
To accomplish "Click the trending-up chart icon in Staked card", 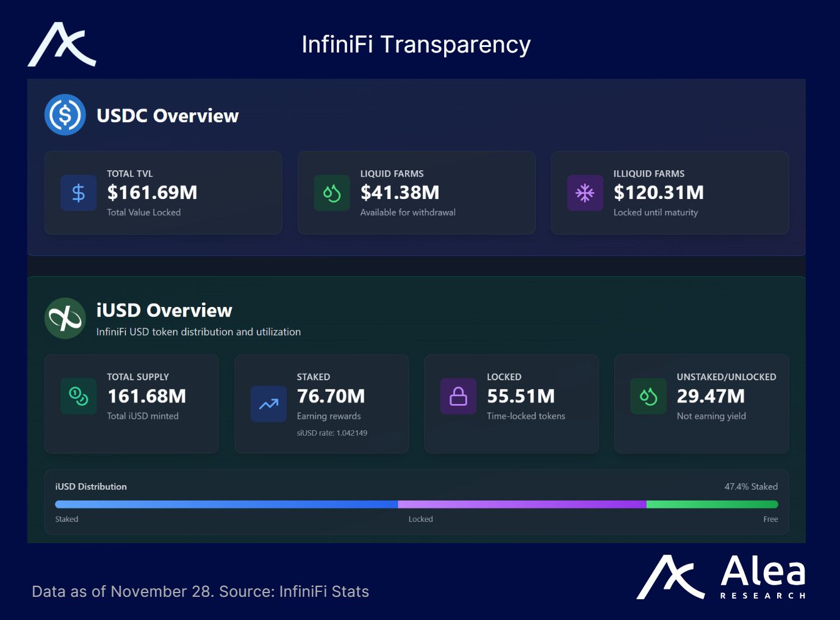I will coord(268,404).
